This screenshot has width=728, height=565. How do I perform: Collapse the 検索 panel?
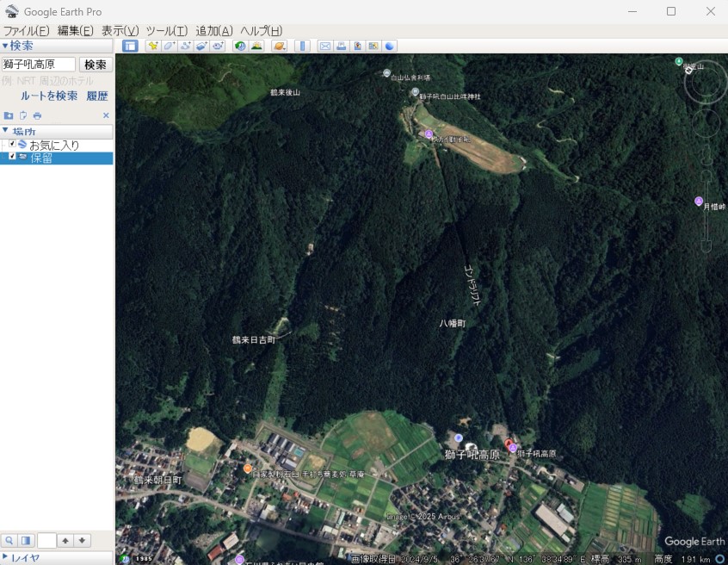[5, 46]
